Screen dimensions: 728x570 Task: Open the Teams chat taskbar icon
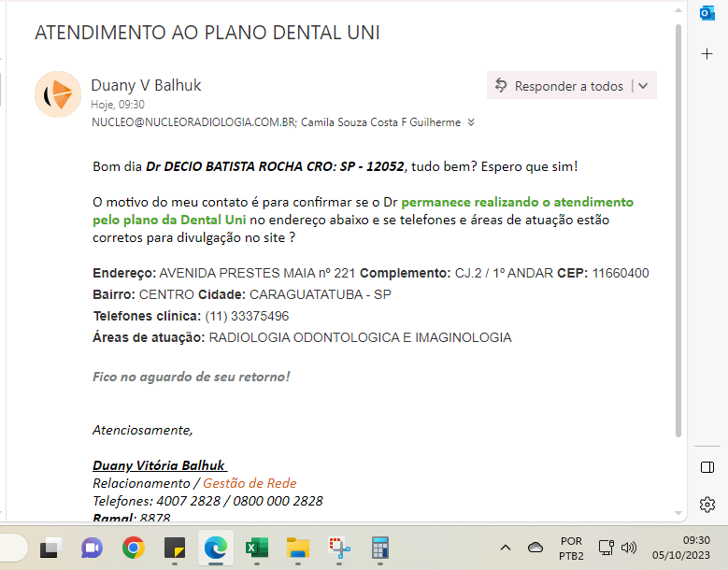click(92, 549)
